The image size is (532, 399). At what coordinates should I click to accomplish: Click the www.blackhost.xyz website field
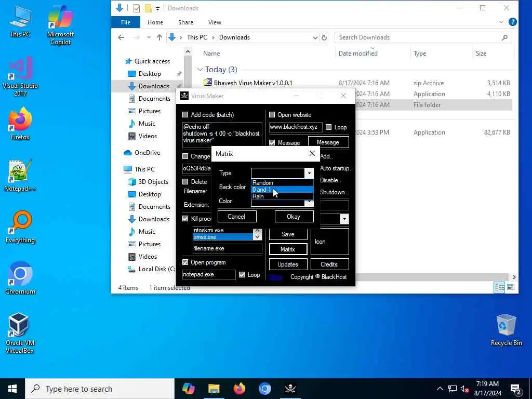click(295, 127)
